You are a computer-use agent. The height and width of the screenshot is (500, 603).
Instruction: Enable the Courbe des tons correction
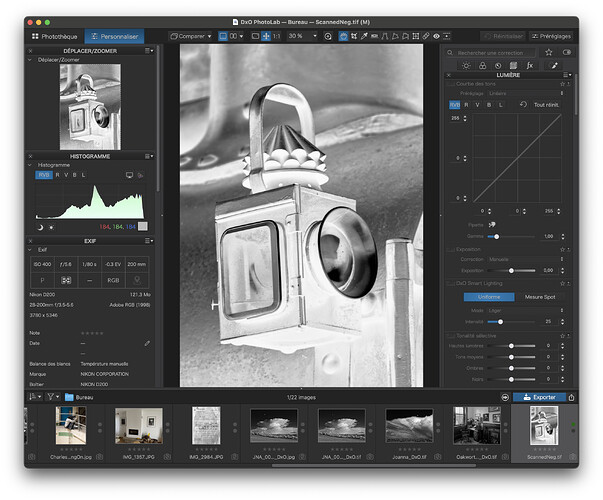450,84
